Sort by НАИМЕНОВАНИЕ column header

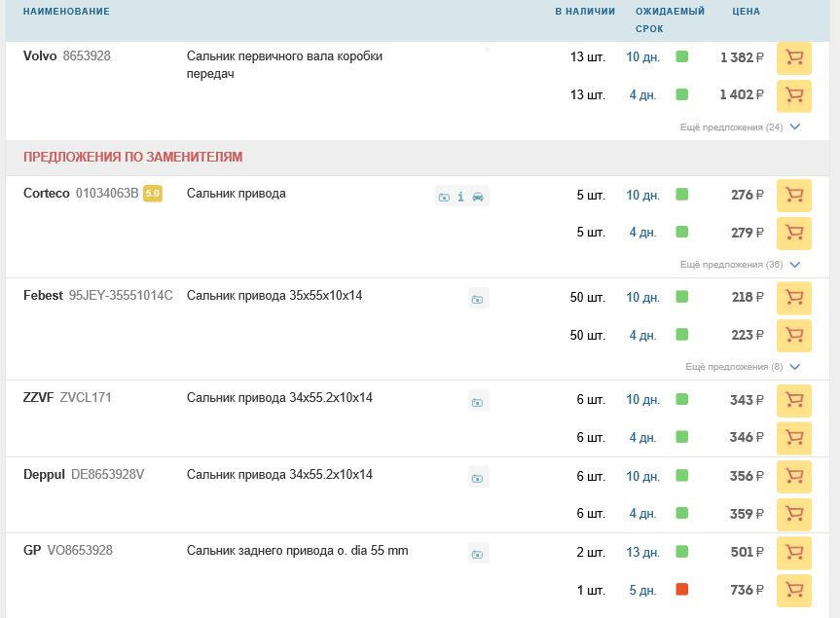click(x=66, y=12)
